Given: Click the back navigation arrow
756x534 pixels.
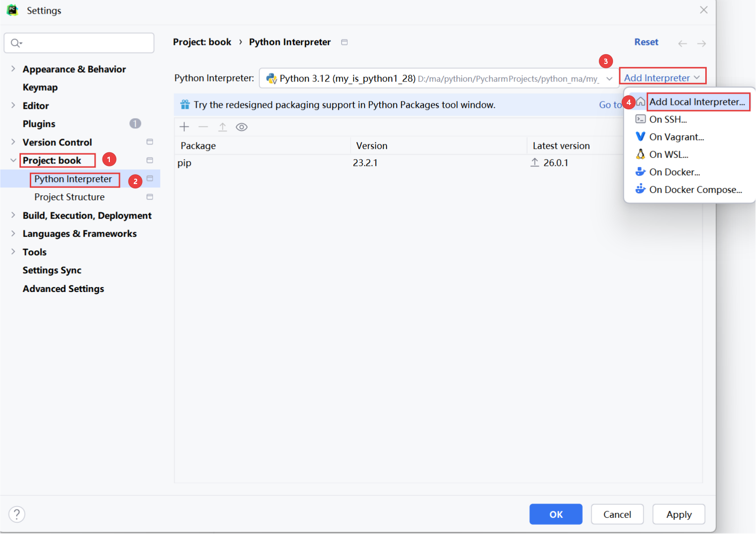Looking at the screenshot, I should pos(682,43).
